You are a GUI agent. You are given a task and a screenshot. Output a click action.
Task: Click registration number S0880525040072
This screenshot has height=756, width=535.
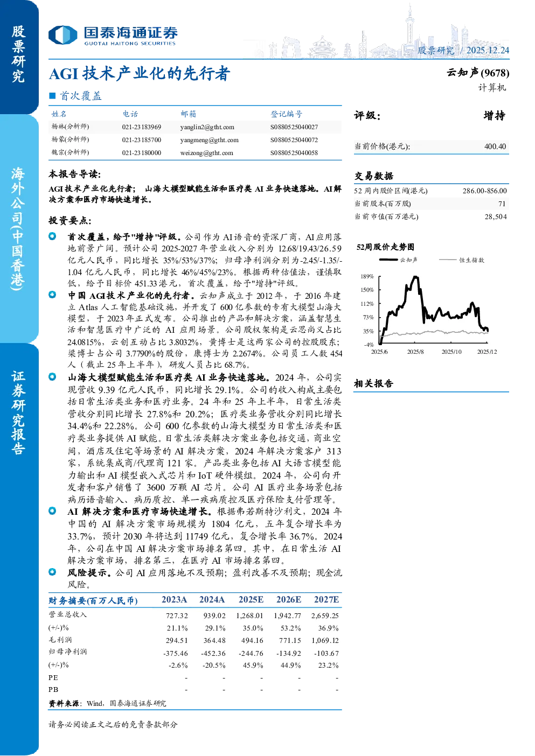pos(294,140)
